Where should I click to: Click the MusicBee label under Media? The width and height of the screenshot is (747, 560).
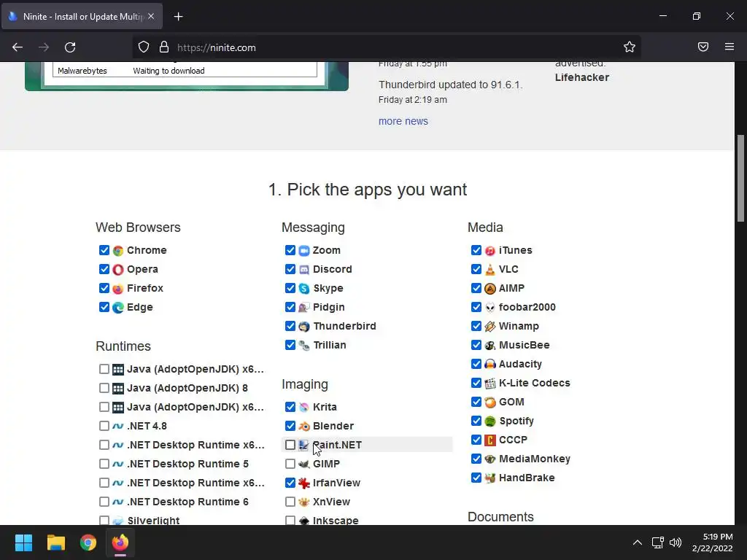click(x=524, y=345)
